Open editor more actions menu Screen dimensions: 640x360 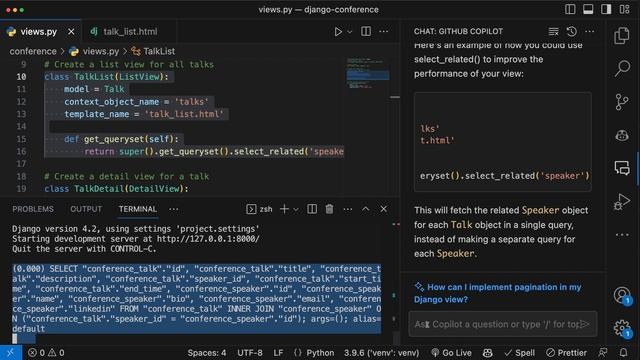[384, 31]
